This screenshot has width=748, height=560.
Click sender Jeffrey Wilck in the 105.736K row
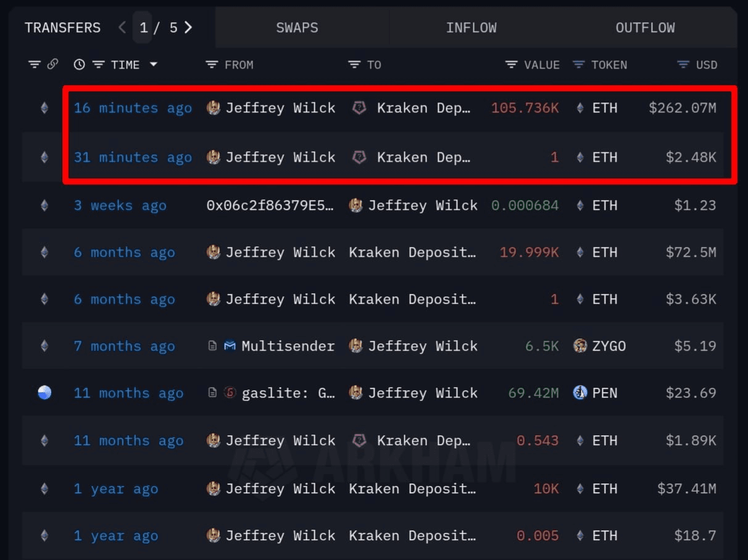[x=280, y=108]
